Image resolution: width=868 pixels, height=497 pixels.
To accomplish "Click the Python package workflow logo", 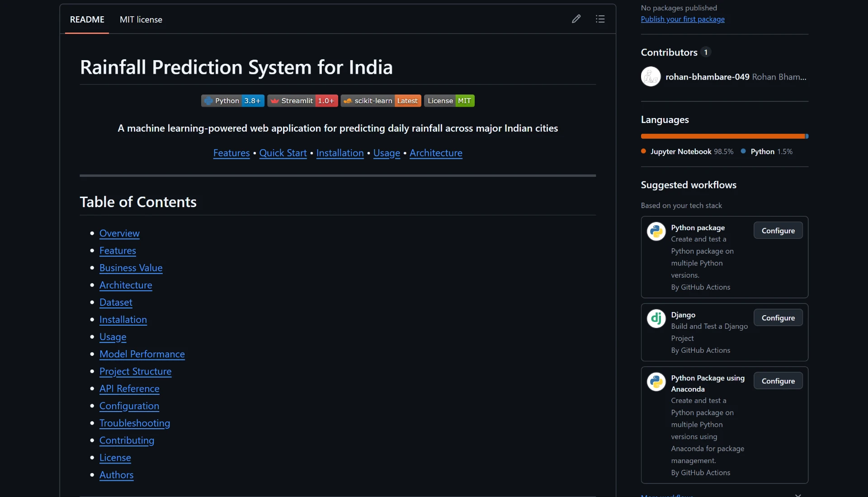I will (x=656, y=232).
